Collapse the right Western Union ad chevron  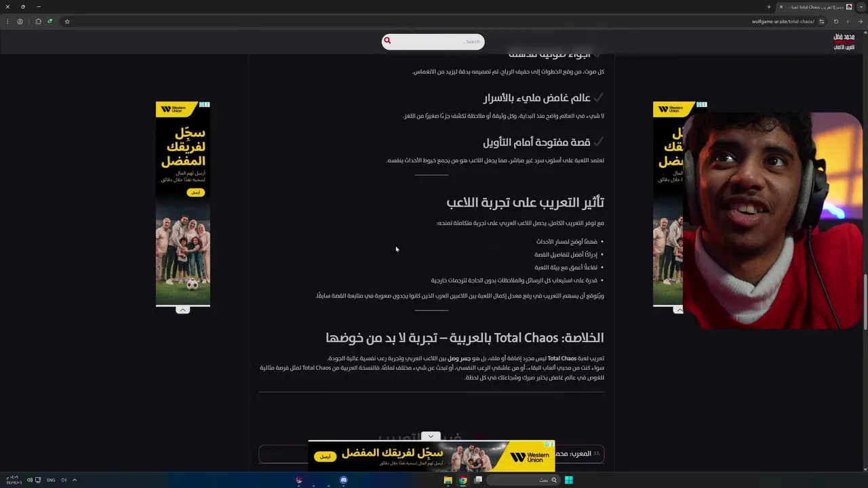tap(679, 310)
